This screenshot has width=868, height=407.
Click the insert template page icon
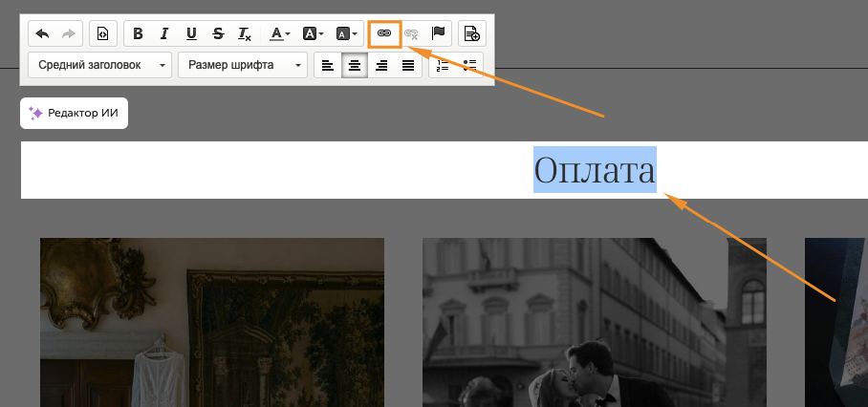pyautogui.click(x=472, y=33)
